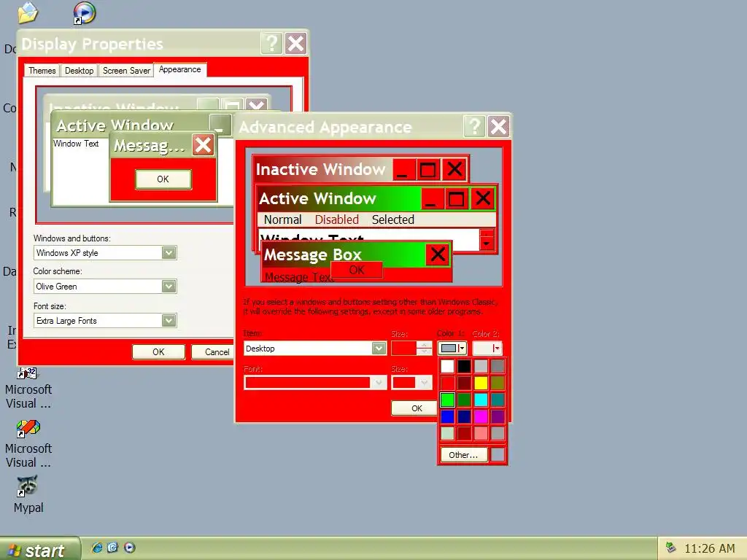The height and width of the screenshot is (560, 747).
Task: Click Selected in the preview menu bar
Action: (x=393, y=219)
